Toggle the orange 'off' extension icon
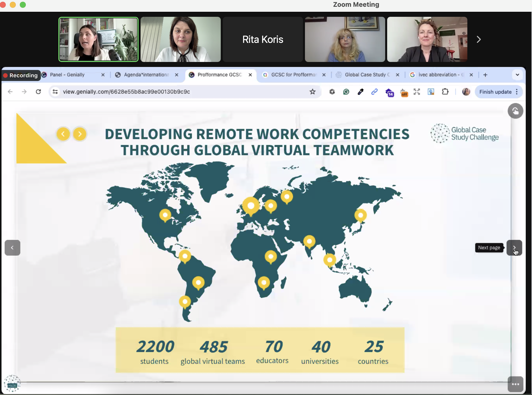Screen dimensions: 532x395 click(x=404, y=93)
